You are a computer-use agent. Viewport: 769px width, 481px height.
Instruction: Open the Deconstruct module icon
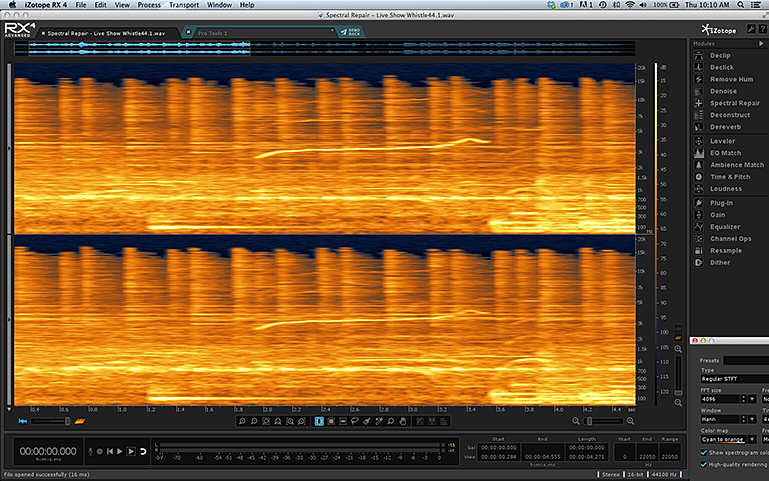click(699, 115)
